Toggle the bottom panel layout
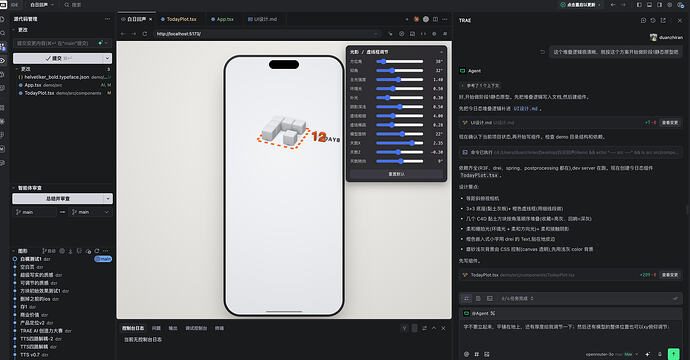 649,5
